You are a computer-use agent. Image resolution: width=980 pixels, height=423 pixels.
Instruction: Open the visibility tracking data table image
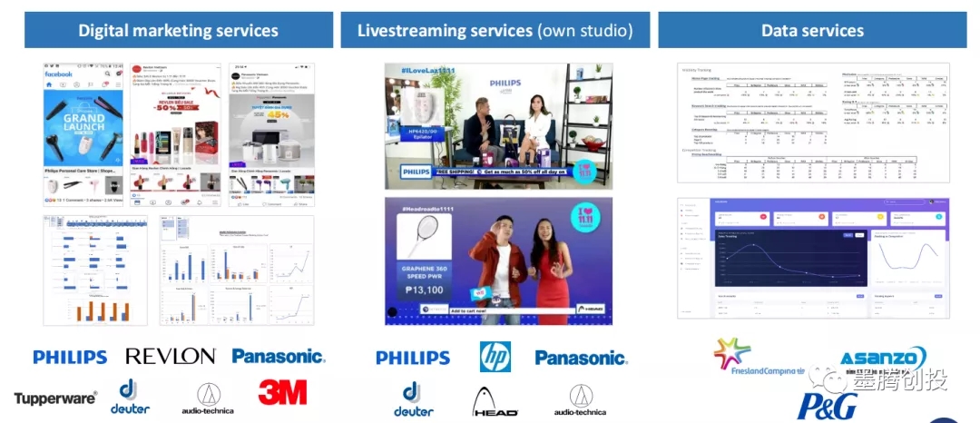813,123
